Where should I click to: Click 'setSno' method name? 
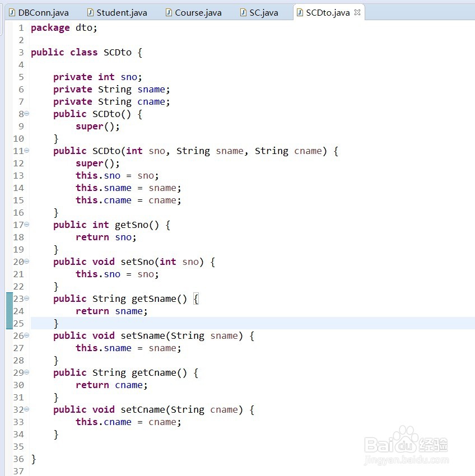tap(137, 262)
